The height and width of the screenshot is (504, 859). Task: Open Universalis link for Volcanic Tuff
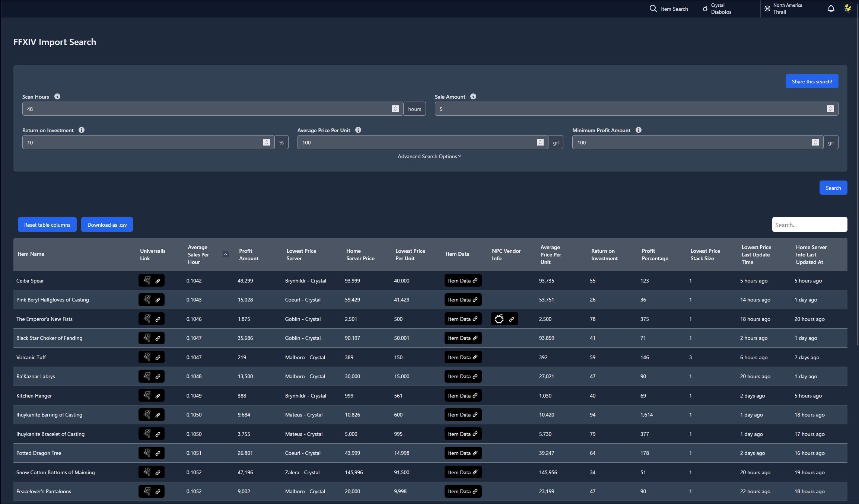coord(152,357)
